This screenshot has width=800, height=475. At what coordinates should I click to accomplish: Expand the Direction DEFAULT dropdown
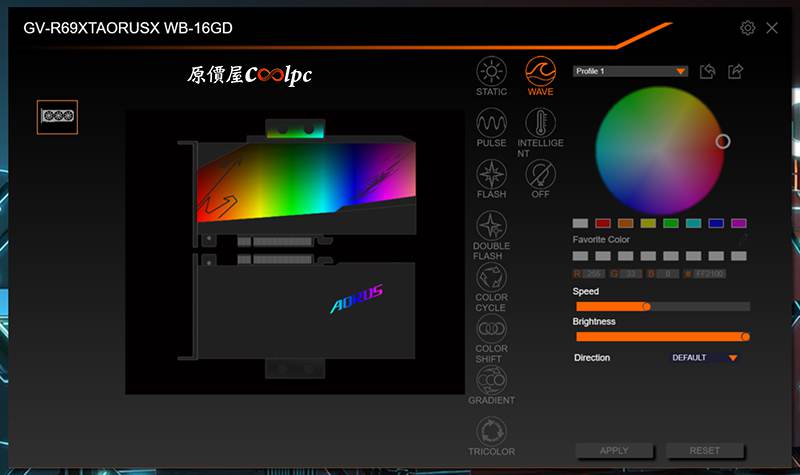click(704, 358)
